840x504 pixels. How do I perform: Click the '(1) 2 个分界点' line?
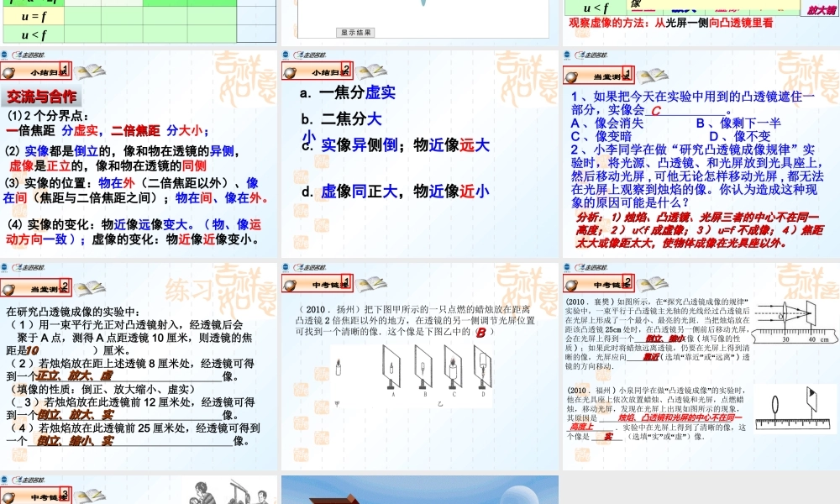point(48,116)
